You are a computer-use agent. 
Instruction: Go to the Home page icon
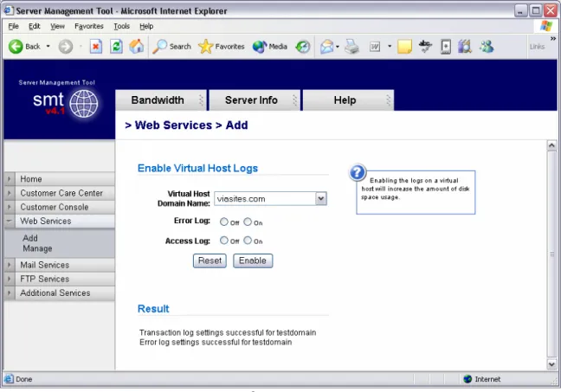pos(136,47)
